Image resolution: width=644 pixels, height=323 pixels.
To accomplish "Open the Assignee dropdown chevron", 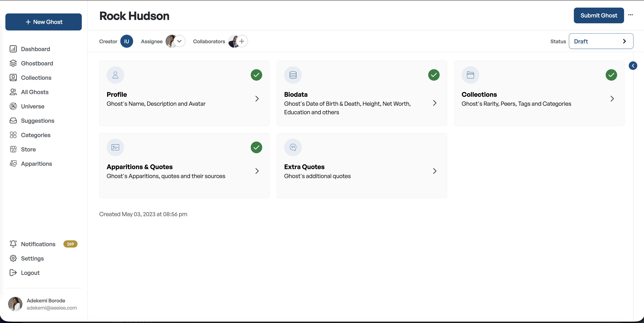I will point(179,41).
